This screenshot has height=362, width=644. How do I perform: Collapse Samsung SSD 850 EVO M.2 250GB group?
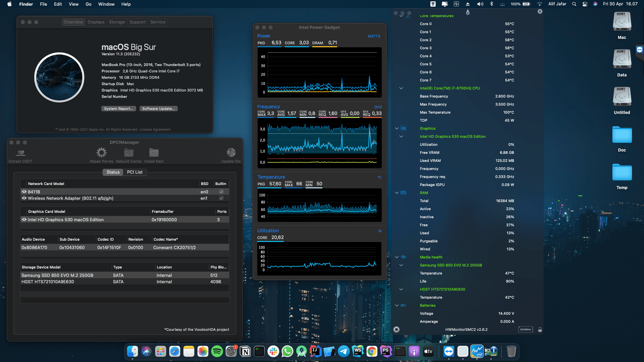point(401,265)
